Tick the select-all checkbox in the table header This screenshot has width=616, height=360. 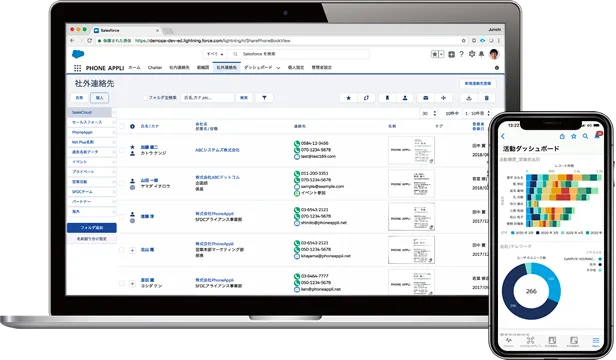pos(122,126)
